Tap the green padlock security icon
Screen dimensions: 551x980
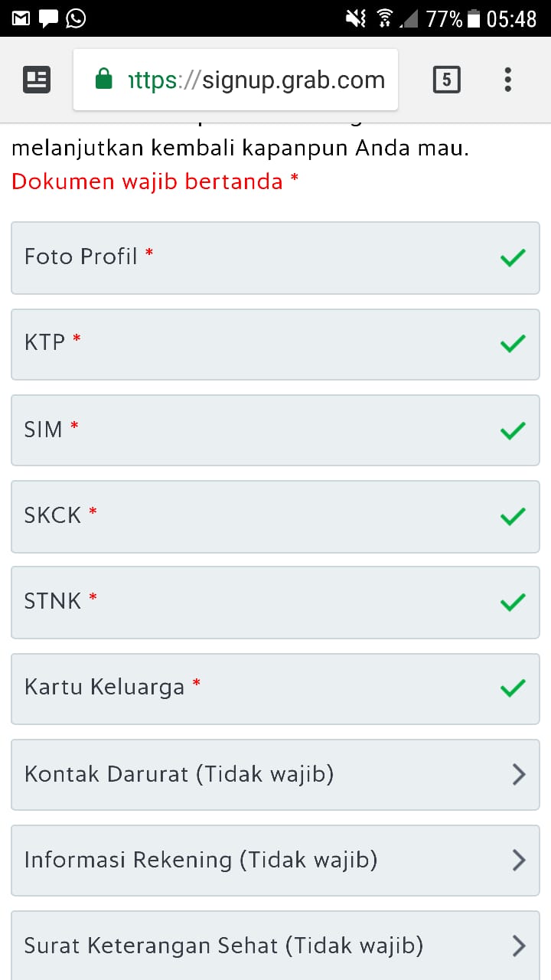[104, 80]
